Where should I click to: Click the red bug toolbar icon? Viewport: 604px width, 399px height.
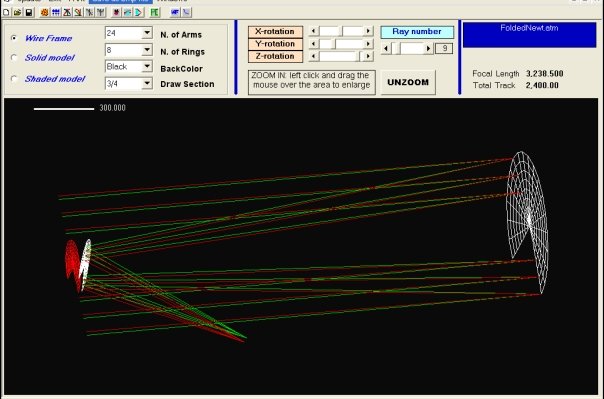116,12
